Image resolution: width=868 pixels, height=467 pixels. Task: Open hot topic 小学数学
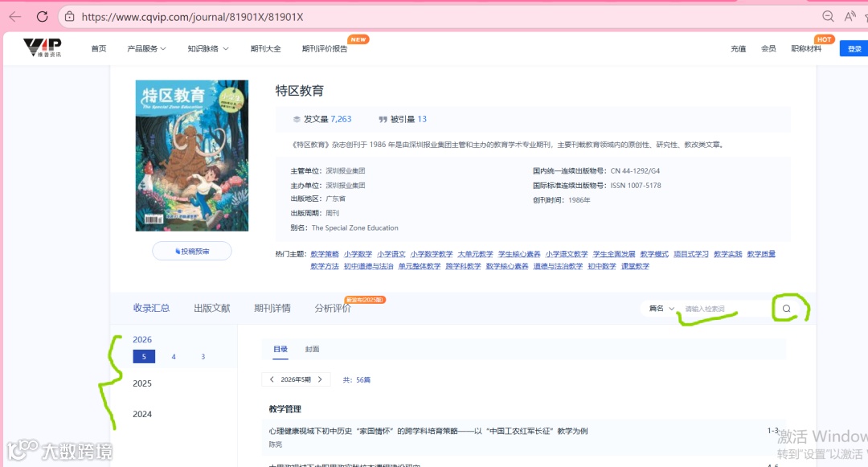358,254
